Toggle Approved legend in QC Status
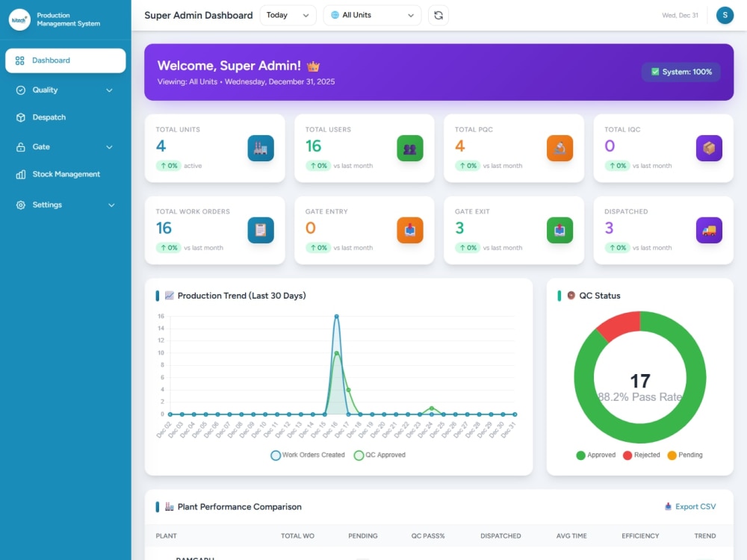The height and width of the screenshot is (560, 747). coord(596,455)
